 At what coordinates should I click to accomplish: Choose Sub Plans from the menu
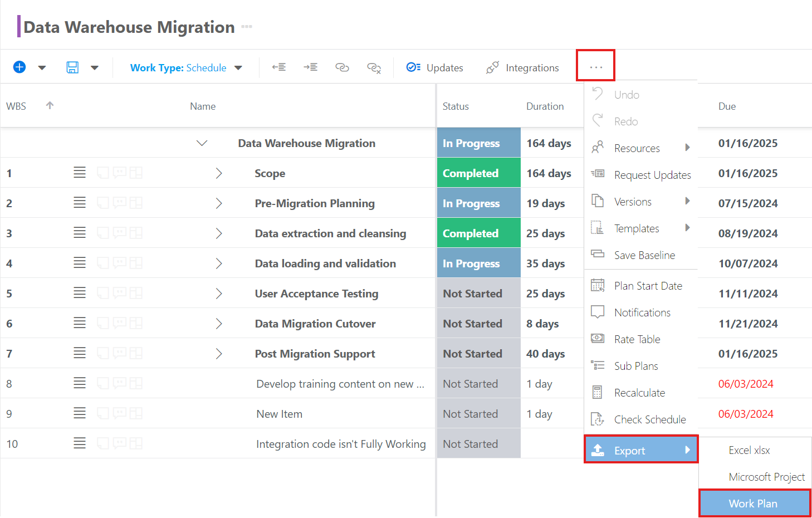click(640, 366)
